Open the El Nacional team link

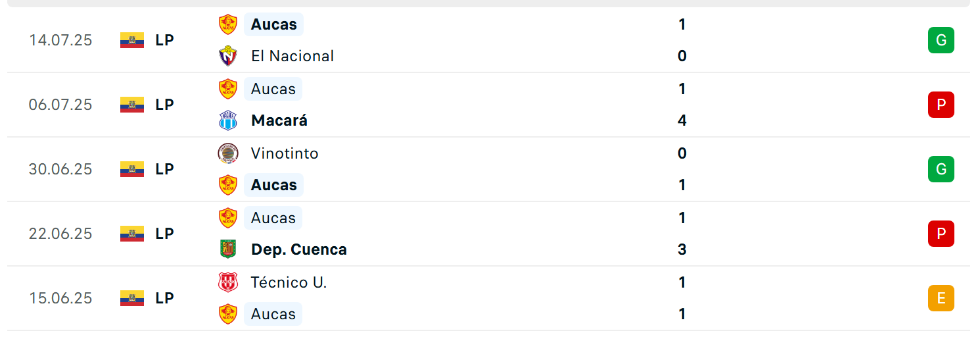pyautogui.click(x=292, y=56)
